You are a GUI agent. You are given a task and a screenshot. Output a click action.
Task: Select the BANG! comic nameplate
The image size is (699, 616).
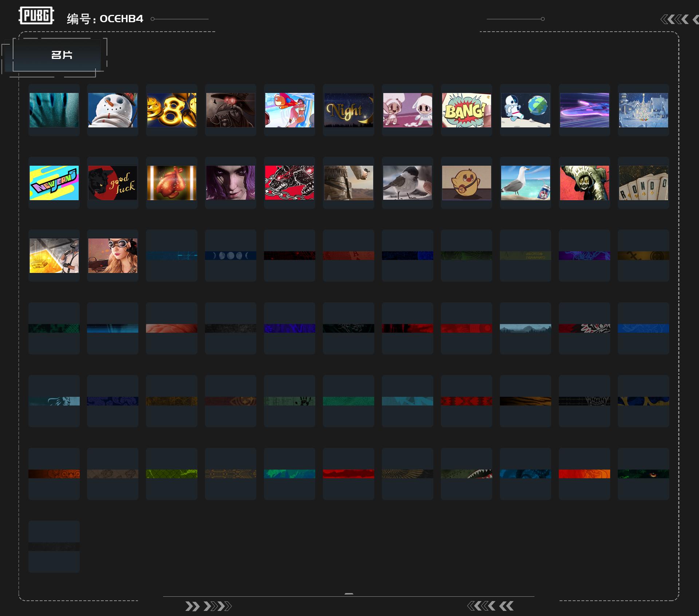point(466,110)
